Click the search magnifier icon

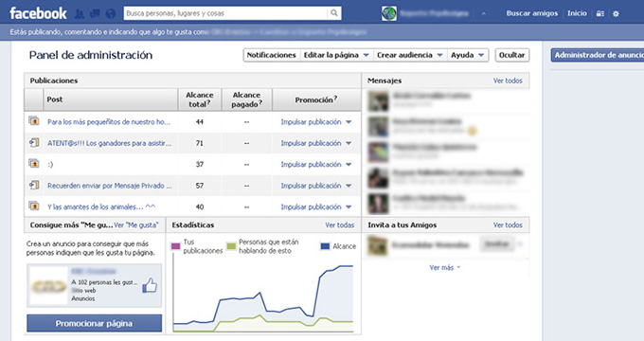(x=334, y=13)
